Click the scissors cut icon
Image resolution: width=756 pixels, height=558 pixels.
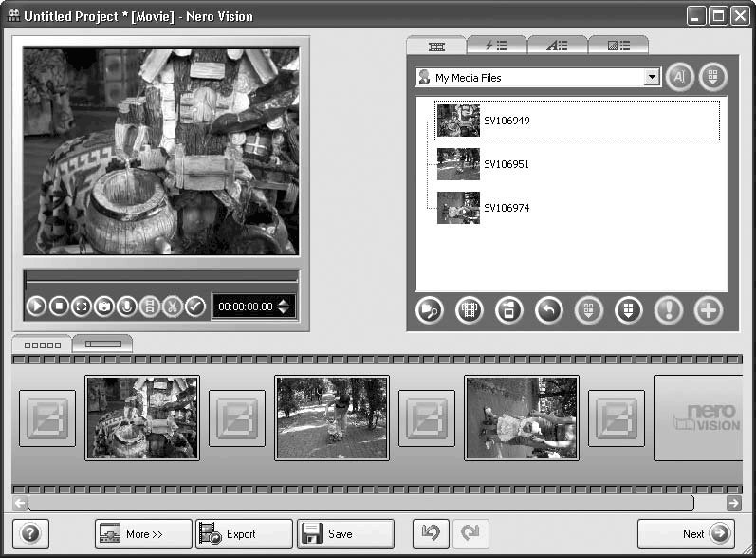[172, 307]
